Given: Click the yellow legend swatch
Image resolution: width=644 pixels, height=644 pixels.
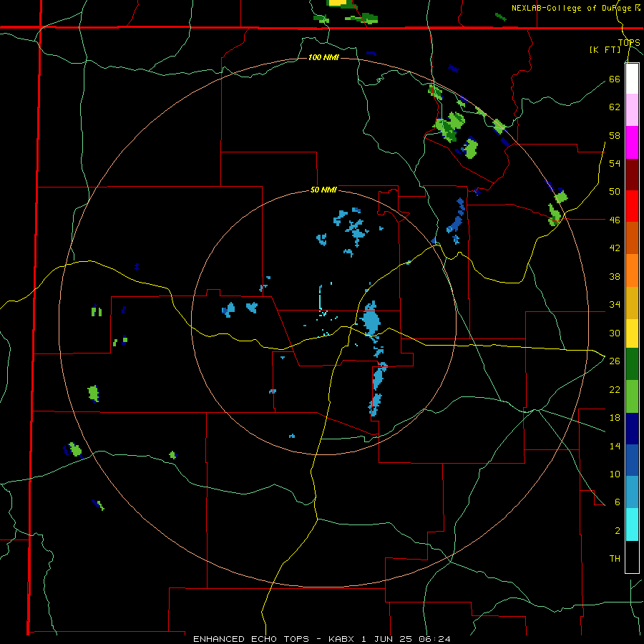Looking at the screenshot, I should coord(632,333).
